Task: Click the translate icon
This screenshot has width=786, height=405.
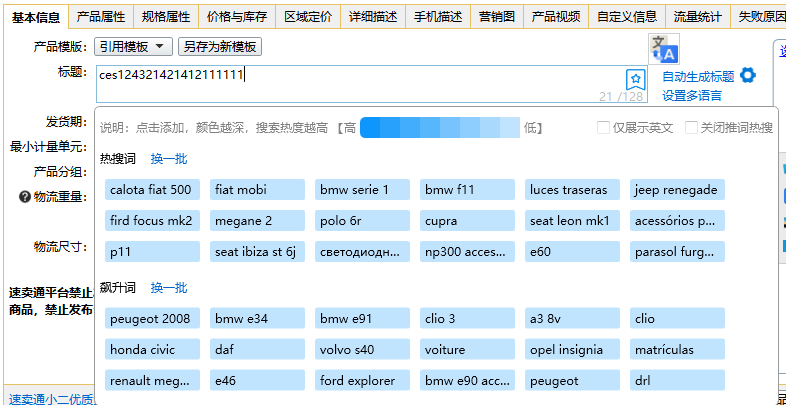Action: click(x=664, y=49)
